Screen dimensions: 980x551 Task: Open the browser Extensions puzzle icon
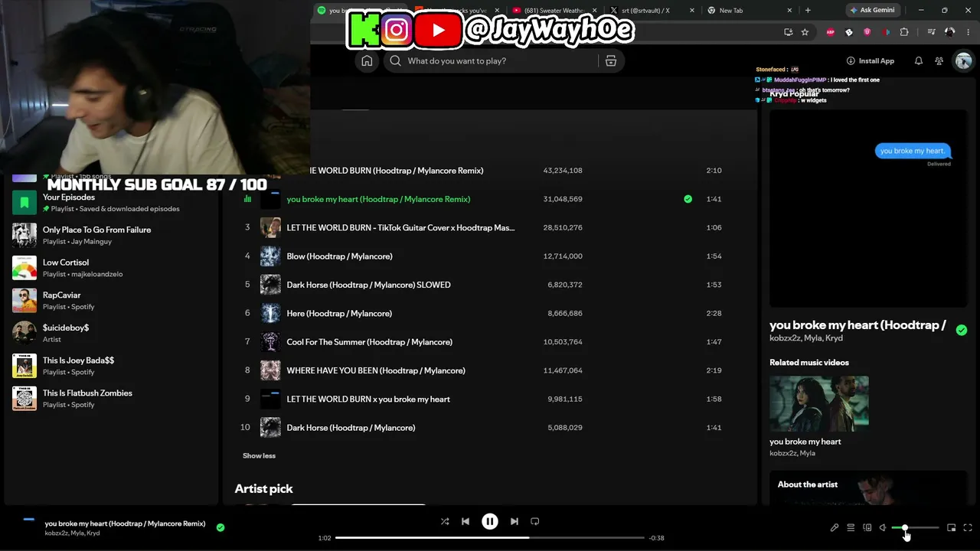coord(904,32)
